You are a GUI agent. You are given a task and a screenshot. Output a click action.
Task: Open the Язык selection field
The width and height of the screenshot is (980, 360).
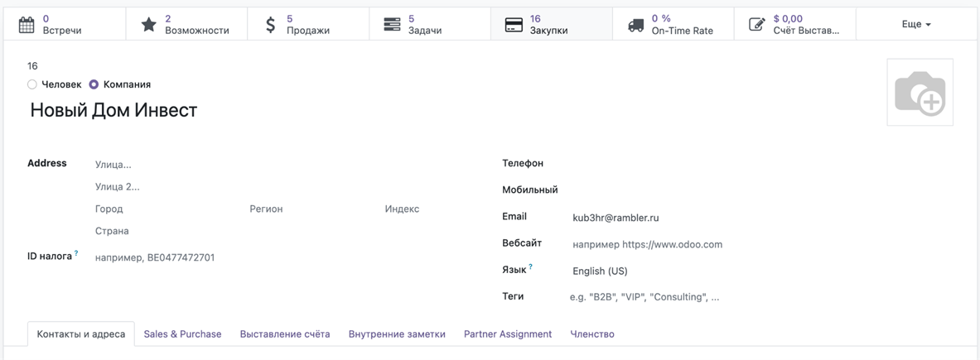(x=663, y=271)
